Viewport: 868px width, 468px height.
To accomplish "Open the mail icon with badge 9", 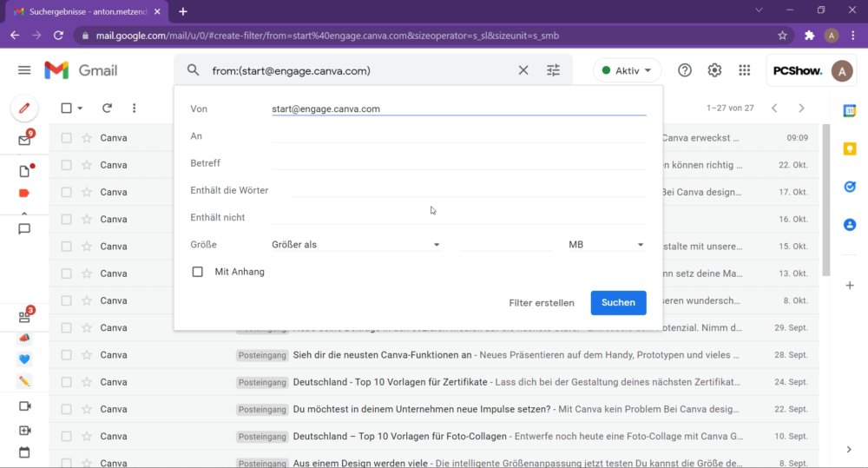I will (x=24, y=140).
